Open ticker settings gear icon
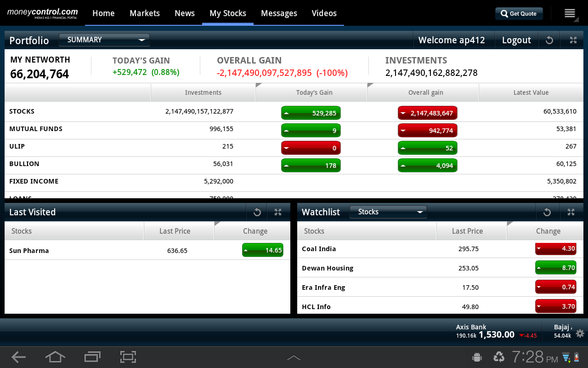The image size is (588, 368). click(580, 333)
